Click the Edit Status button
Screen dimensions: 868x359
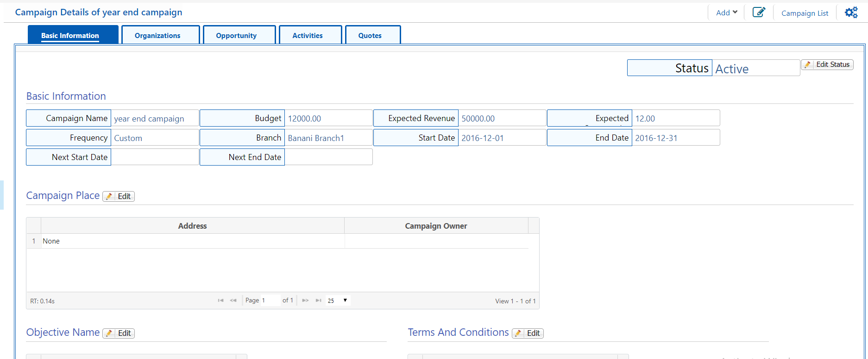click(827, 64)
